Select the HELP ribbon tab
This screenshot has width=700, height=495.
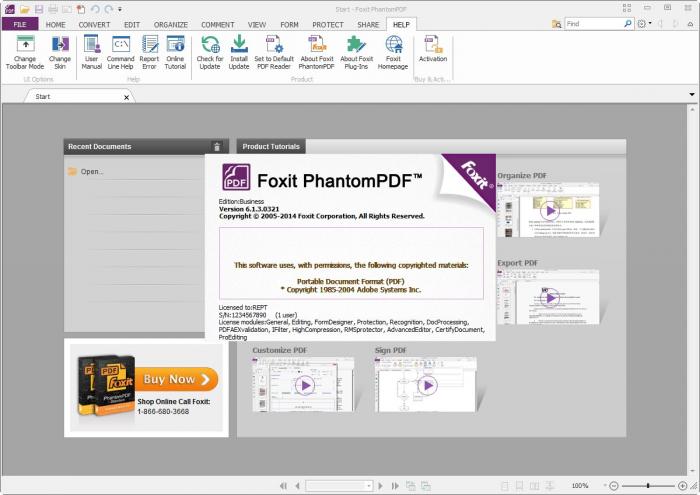point(401,25)
